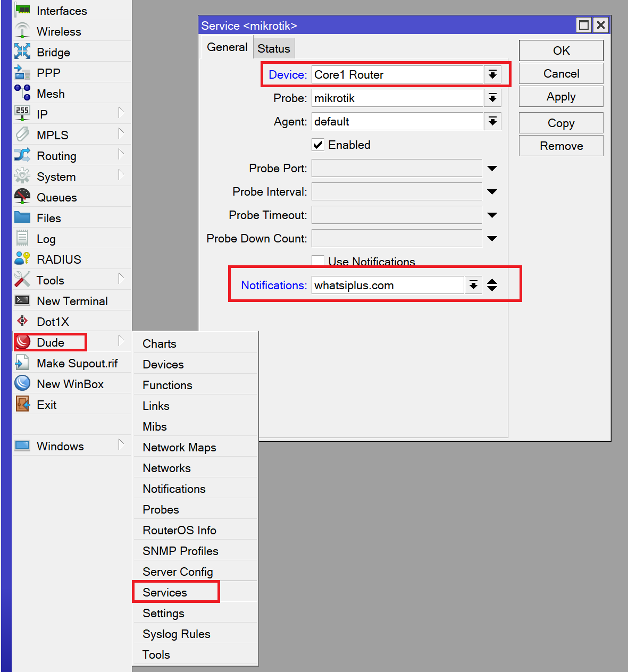Open the Agent dropdown list
628x672 pixels.
point(492,121)
